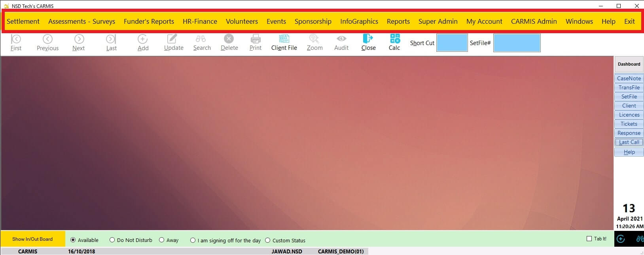Go to the Previous record
644x255 pixels.
coord(47,43)
